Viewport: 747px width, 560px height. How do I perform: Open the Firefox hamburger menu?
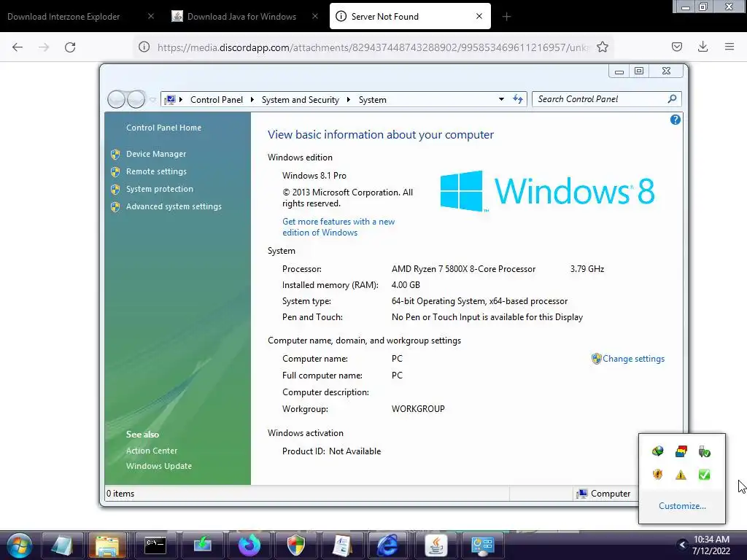coord(729,47)
